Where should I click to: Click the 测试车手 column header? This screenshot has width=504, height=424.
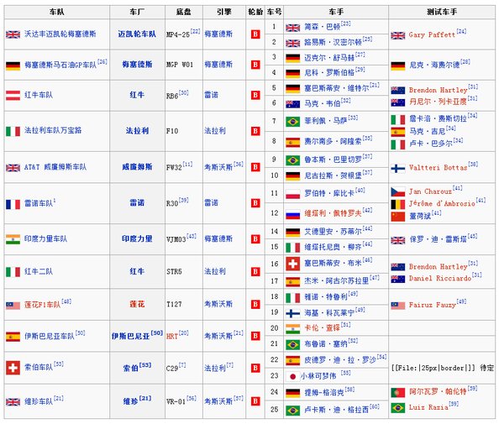point(442,13)
